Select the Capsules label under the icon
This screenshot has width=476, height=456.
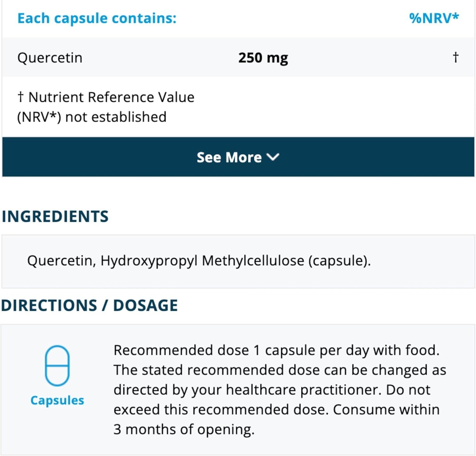[57, 400]
